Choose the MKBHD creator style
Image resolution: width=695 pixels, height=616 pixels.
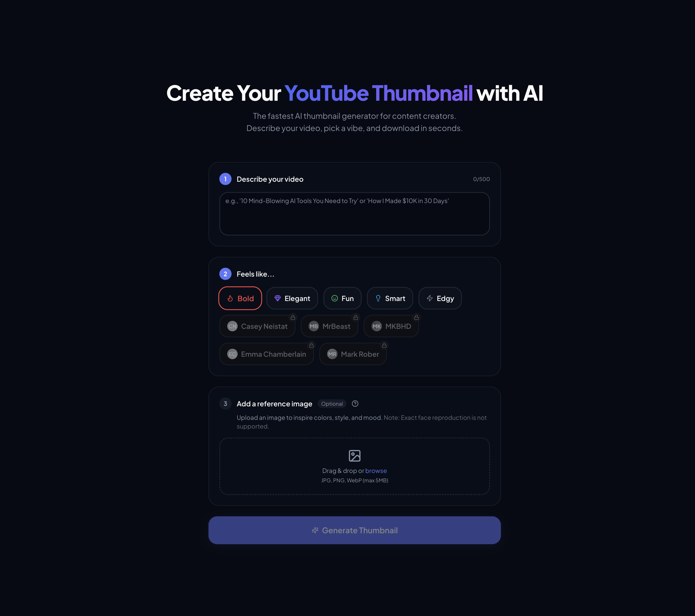391,326
